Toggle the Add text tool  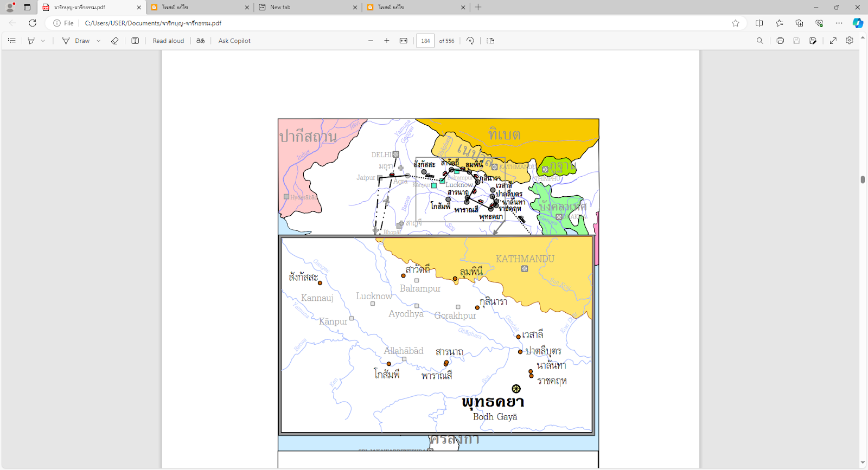(135, 41)
